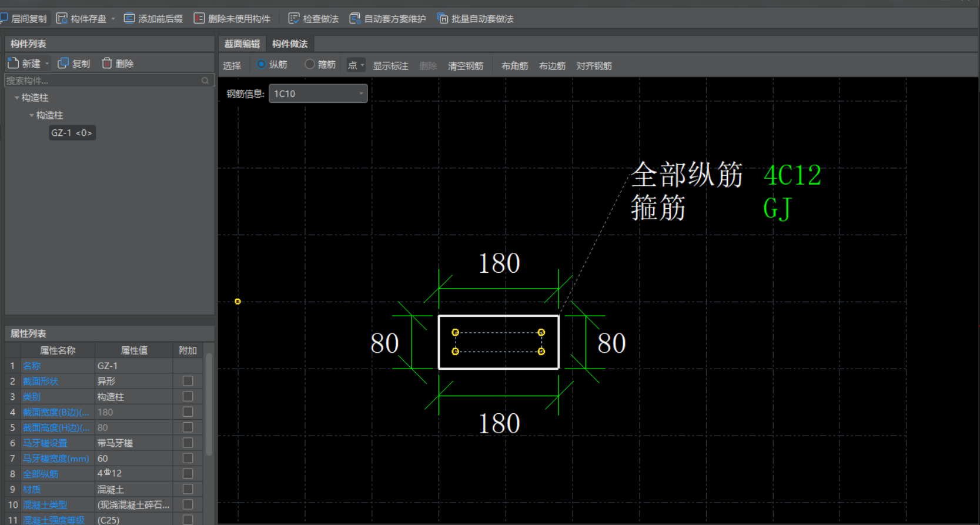
Task: Click the 自动套方案维护 icon
Action: [355, 19]
